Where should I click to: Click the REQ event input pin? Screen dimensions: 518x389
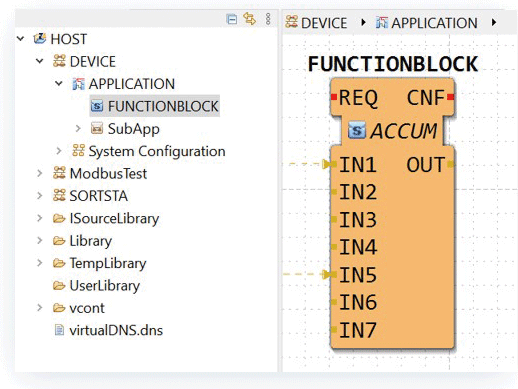pyautogui.click(x=334, y=97)
